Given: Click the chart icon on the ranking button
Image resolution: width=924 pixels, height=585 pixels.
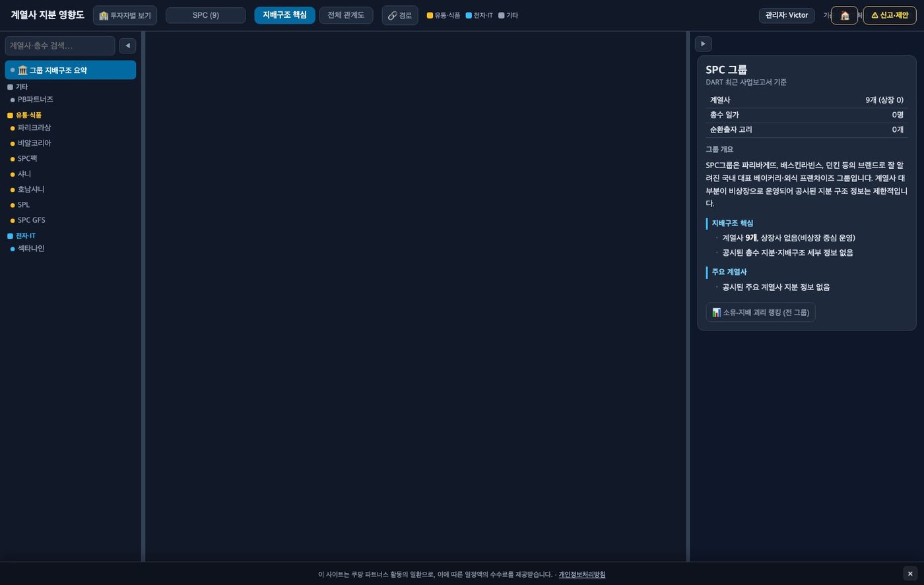Looking at the screenshot, I should point(717,313).
